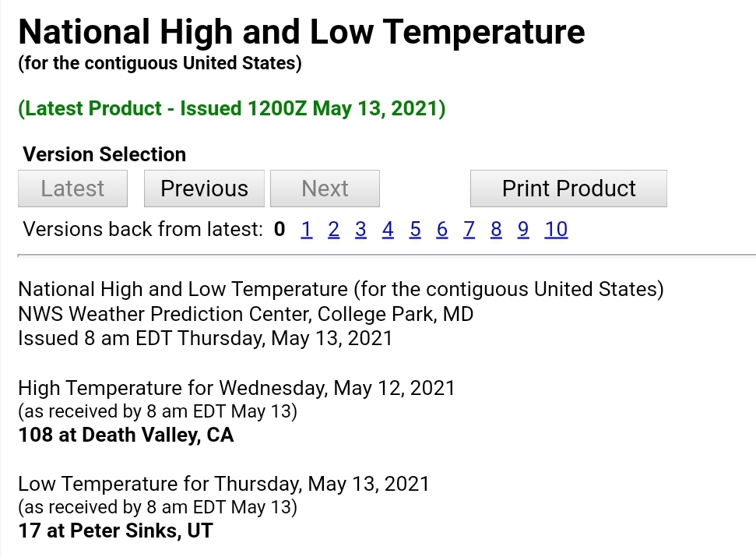Click the 17 at Peter Sinks, UT text
756x557 pixels.
(x=116, y=531)
